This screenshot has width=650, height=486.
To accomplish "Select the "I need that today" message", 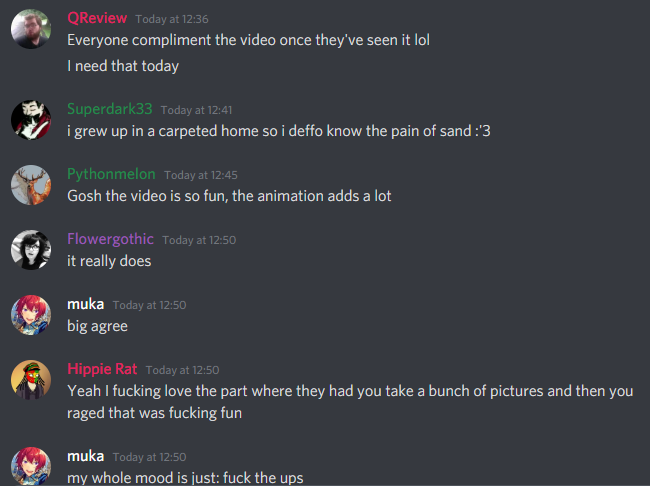I will coord(123,66).
